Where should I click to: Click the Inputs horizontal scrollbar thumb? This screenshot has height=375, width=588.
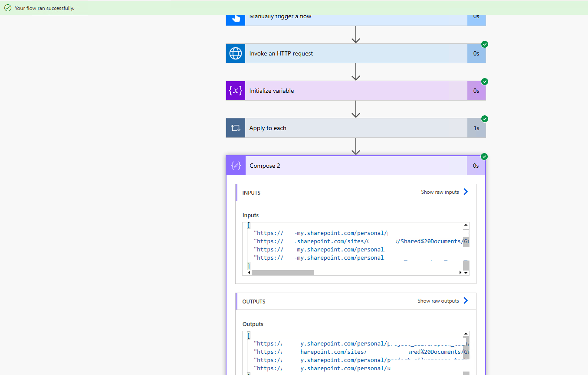point(283,273)
